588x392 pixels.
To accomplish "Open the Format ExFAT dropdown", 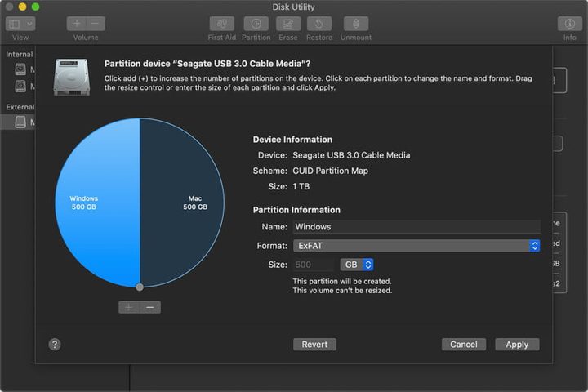I will (x=416, y=245).
